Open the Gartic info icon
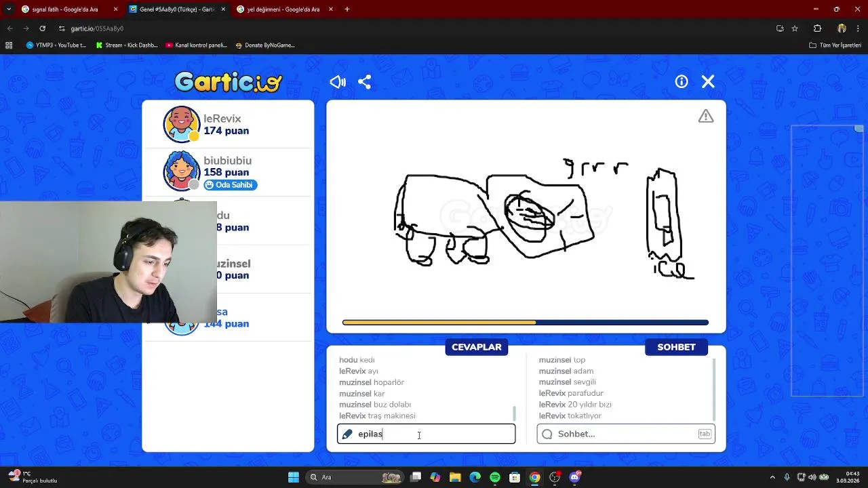 pyautogui.click(x=682, y=81)
